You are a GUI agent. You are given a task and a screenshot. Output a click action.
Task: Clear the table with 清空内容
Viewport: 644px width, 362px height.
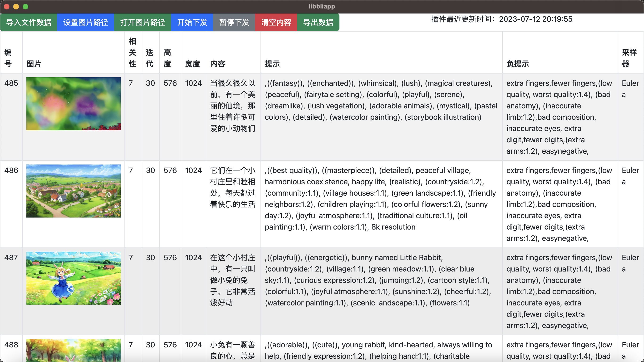pyautogui.click(x=276, y=22)
